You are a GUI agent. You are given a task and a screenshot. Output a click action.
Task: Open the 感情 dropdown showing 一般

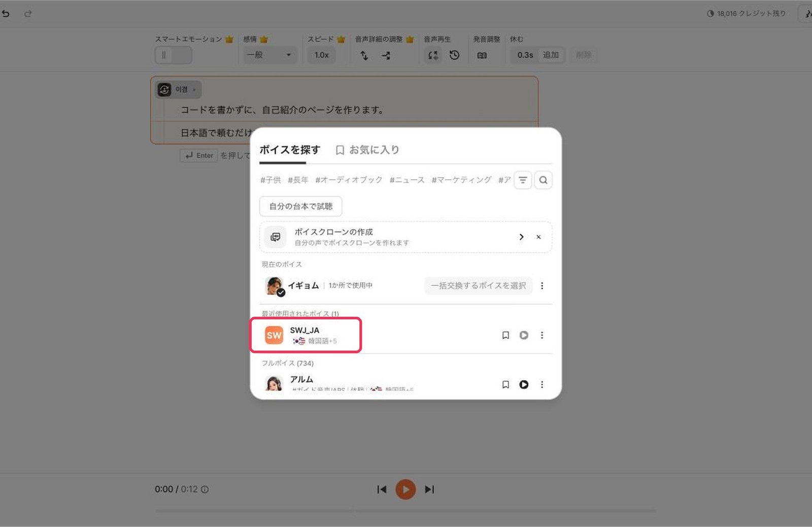pyautogui.click(x=270, y=55)
